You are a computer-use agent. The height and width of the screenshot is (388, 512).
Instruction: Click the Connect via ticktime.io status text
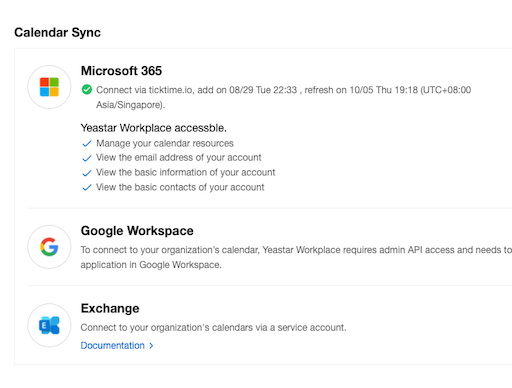tap(283, 97)
